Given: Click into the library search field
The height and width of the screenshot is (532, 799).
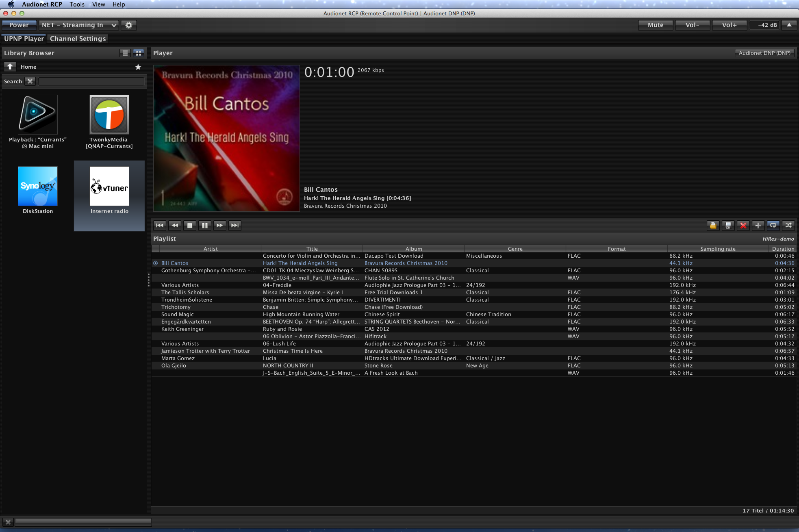Looking at the screenshot, I should (x=91, y=81).
